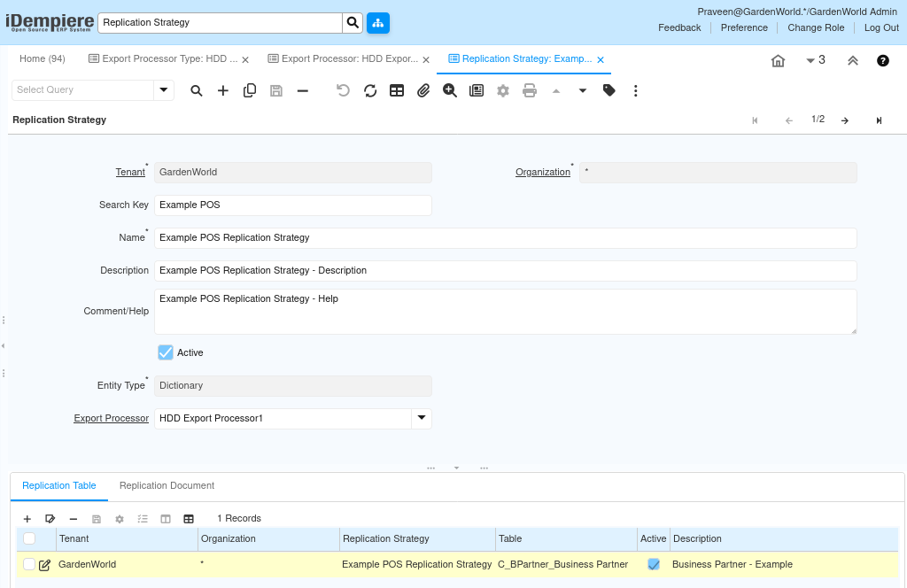
Task: Delete row in the Replication Table toolbar
Action: click(74, 519)
